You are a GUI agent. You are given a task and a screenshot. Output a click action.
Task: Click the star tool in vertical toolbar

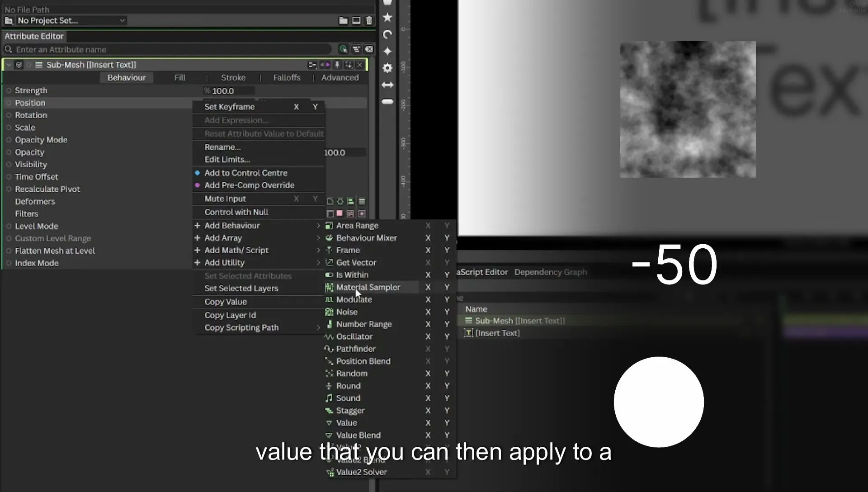pyautogui.click(x=387, y=18)
